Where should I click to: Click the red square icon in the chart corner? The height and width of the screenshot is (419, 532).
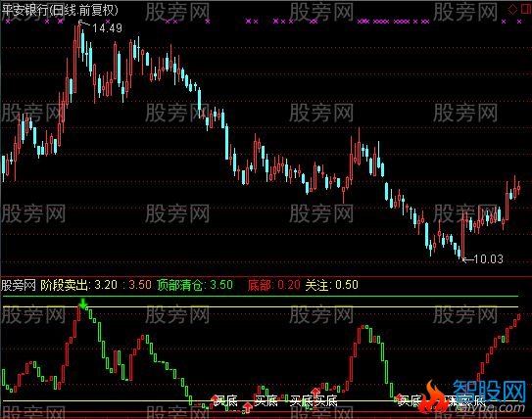pyautogui.click(x=526, y=9)
